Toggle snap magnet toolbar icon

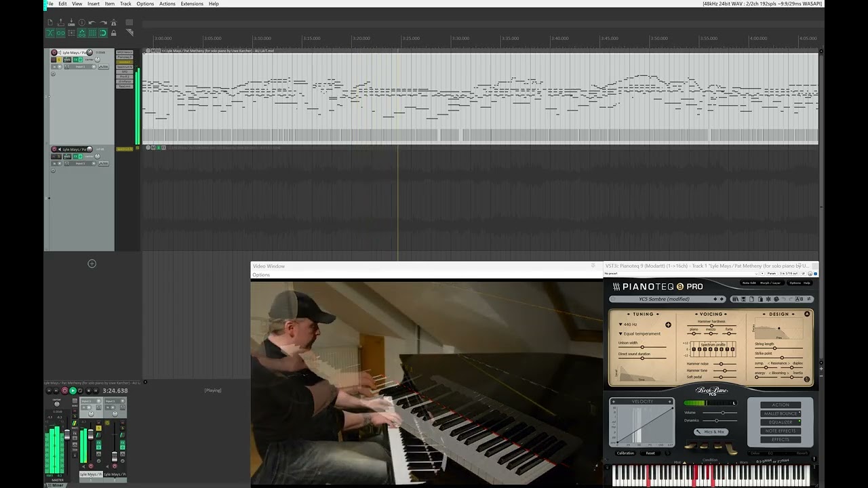point(103,33)
